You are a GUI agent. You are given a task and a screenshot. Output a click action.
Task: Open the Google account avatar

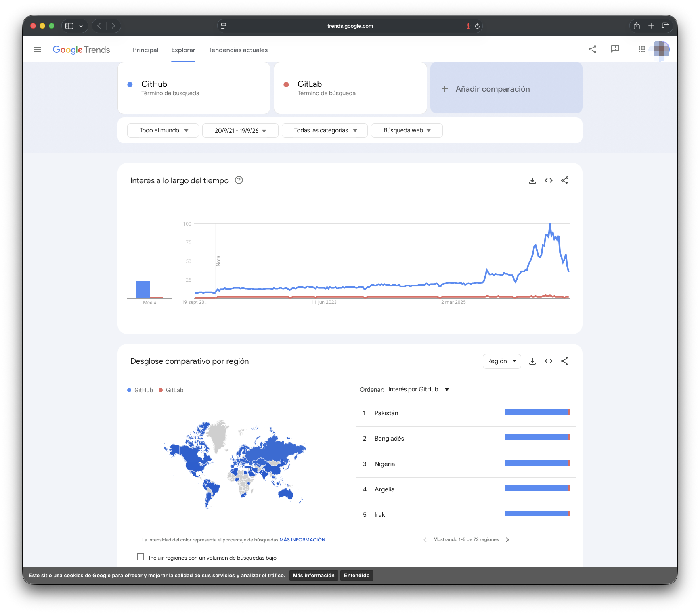point(661,49)
